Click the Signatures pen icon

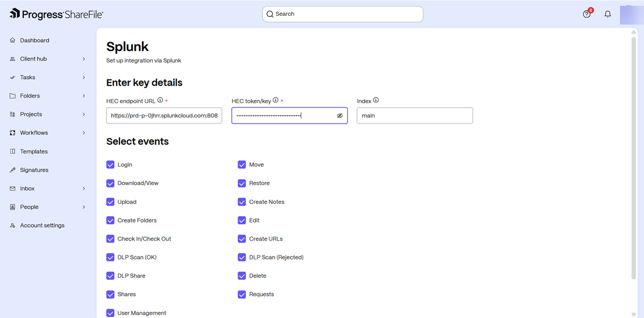12,170
